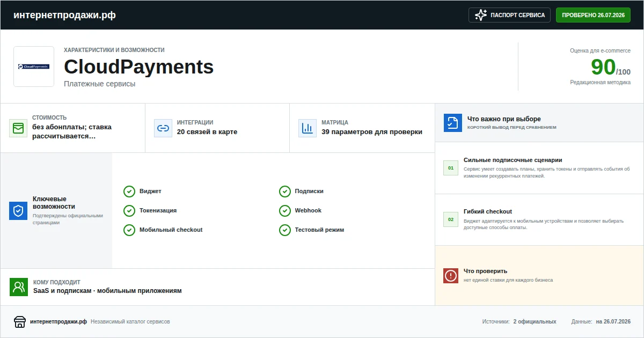
Task: Open the Паспорт сервиса button
Action: pos(510,15)
